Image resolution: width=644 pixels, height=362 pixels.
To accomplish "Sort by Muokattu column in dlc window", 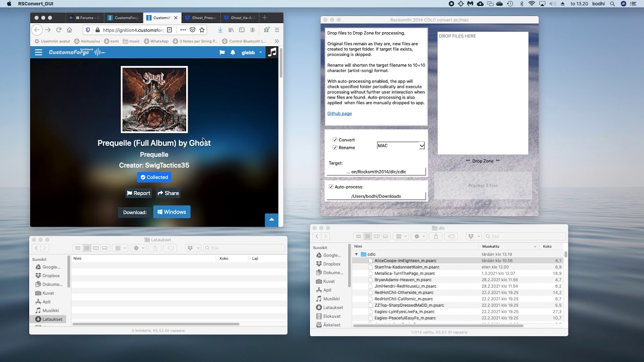I will point(508,246).
